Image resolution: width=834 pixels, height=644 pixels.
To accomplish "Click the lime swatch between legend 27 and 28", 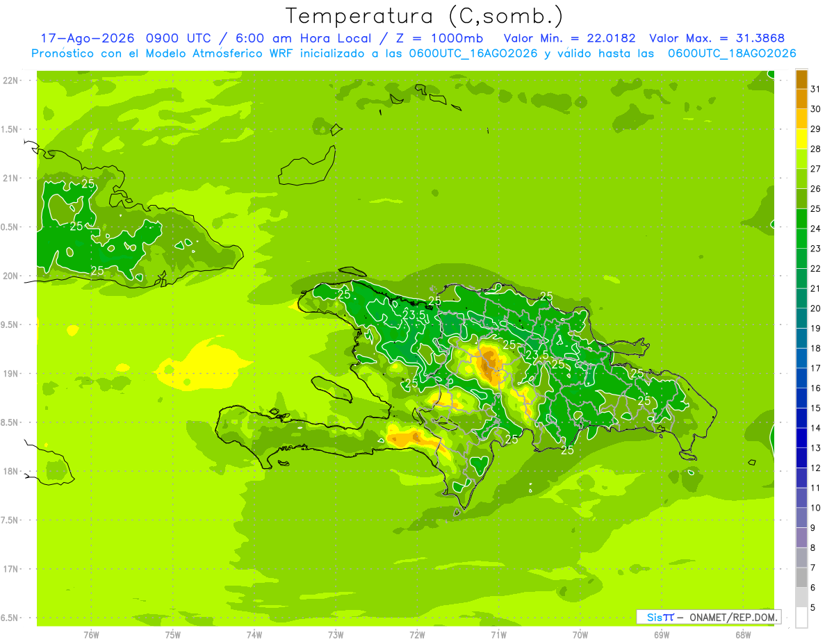I will point(801,159).
